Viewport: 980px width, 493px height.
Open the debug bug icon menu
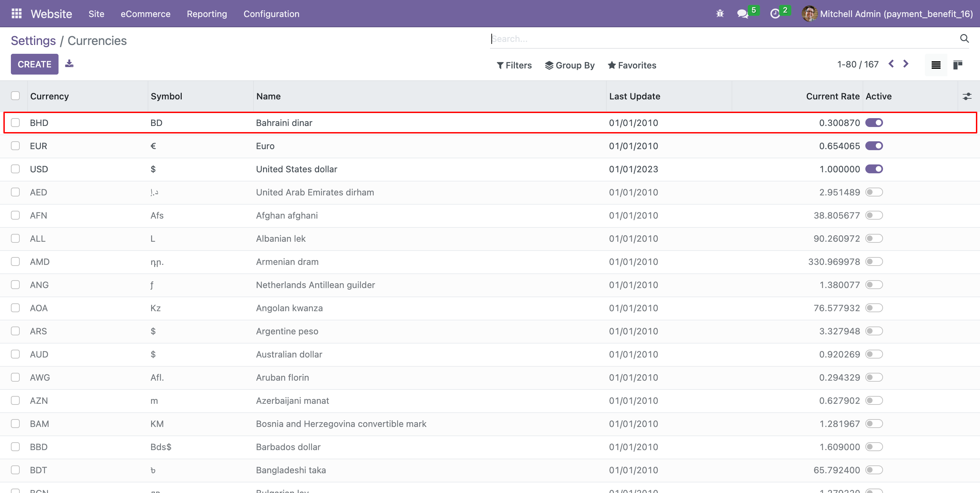point(720,14)
